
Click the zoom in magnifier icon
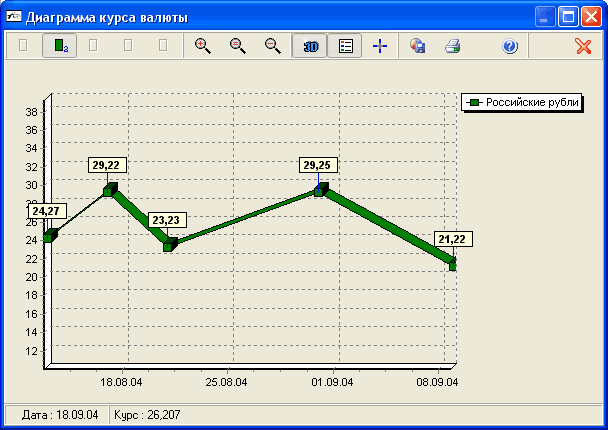pyautogui.click(x=203, y=46)
